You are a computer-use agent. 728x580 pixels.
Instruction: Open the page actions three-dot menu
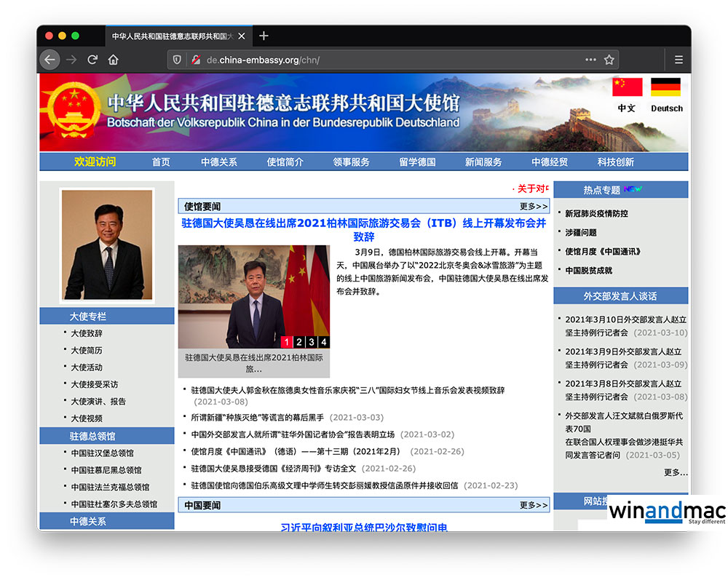pyautogui.click(x=590, y=60)
